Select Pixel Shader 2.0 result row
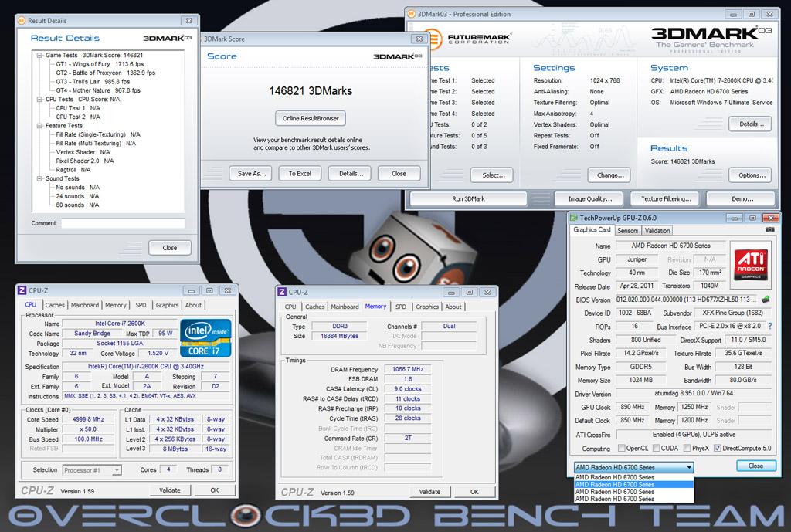This screenshot has width=791, height=532. point(85,161)
